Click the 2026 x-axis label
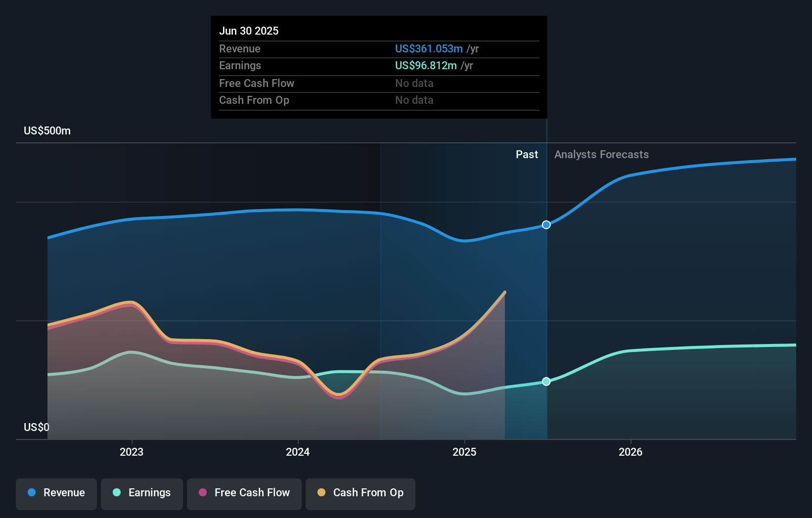The image size is (812, 518). coord(631,452)
